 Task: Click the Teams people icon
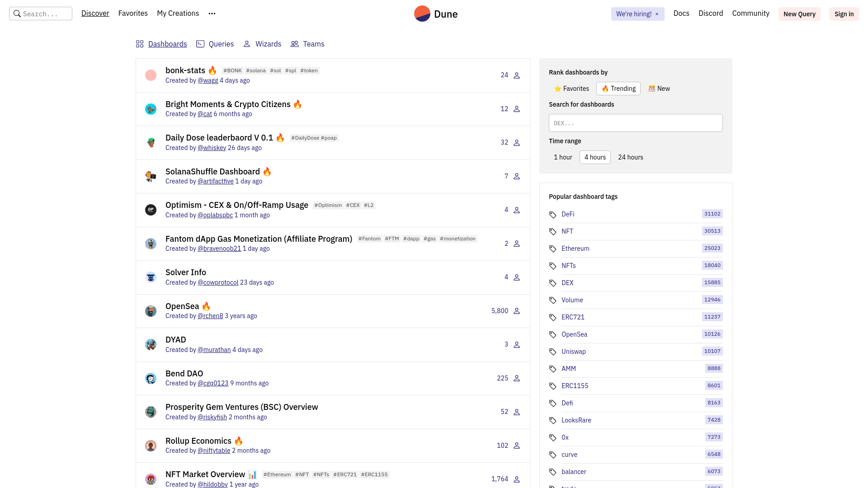(295, 44)
